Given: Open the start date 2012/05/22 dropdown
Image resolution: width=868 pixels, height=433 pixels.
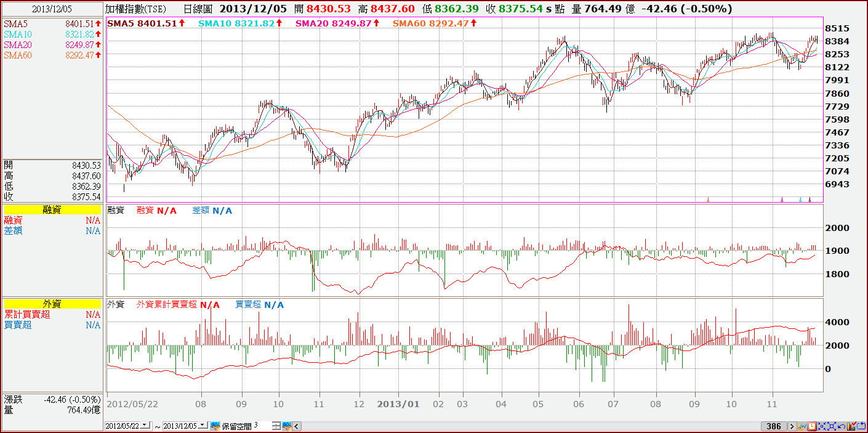Looking at the screenshot, I should pyautogui.click(x=145, y=425).
